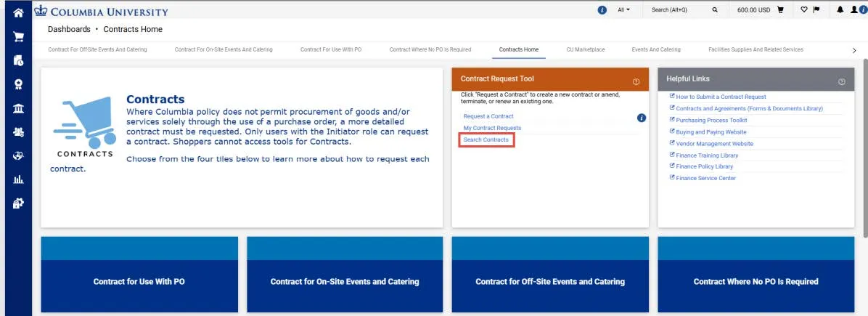The height and width of the screenshot is (316, 868).
Task: Switch to Contract For Off-Site Events And Catering tab
Action: (x=97, y=50)
